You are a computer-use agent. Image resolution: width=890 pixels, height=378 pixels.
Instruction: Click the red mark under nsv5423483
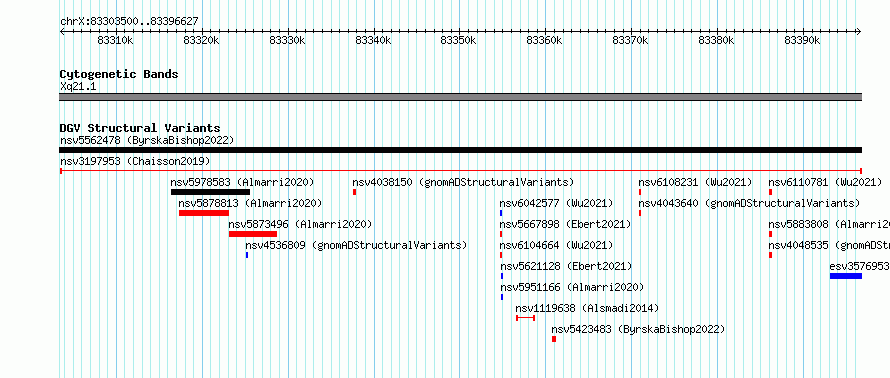coord(554,339)
